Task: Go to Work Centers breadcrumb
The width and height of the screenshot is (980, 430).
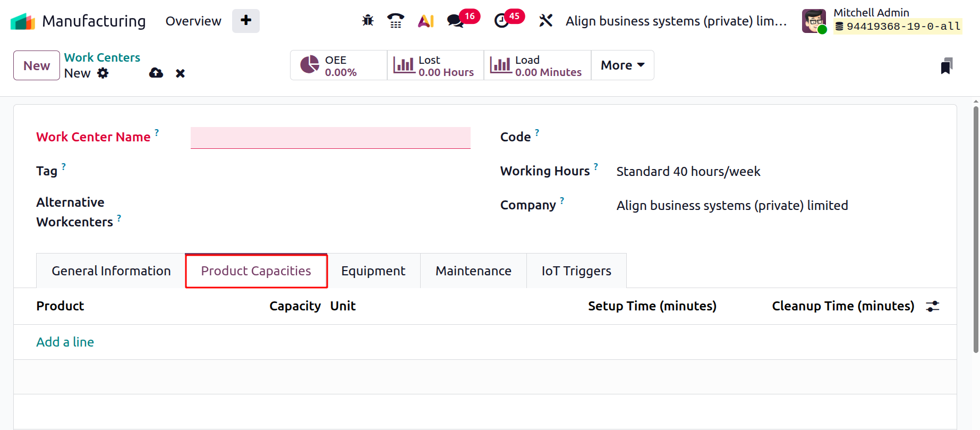Action: point(102,57)
